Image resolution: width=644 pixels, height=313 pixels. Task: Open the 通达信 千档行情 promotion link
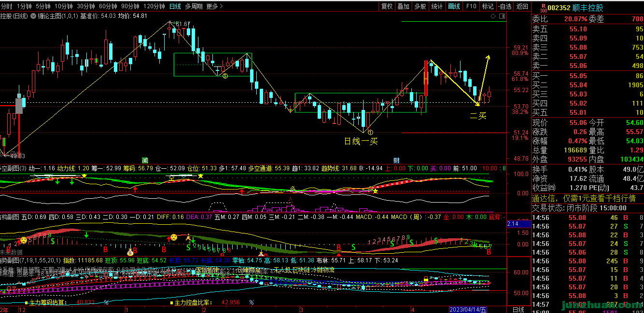point(584,199)
